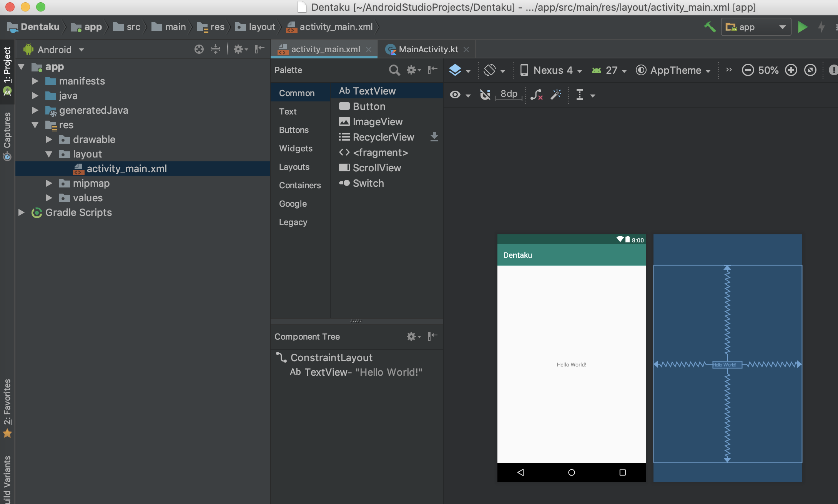
Task: Run the app with the green play icon
Action: click(803, 27)
